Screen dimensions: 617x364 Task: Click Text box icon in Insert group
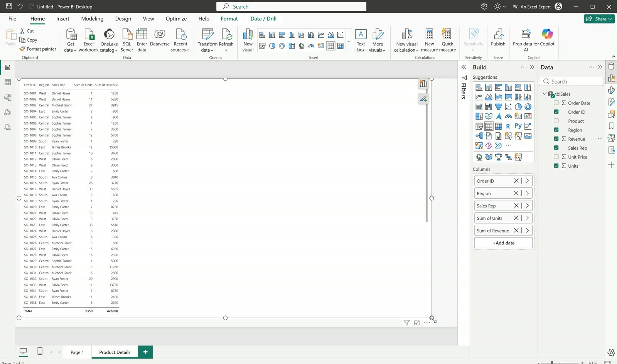pos(361,40)
